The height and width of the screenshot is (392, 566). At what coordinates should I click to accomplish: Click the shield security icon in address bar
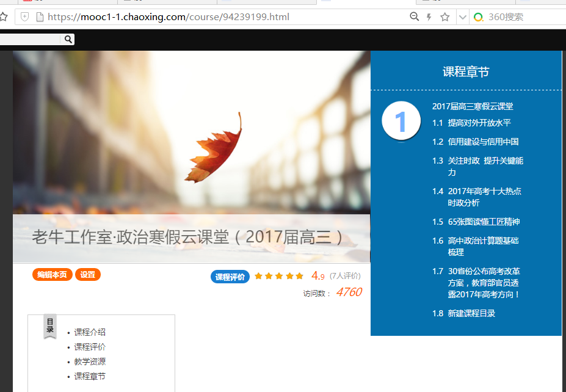coord(24,16)
